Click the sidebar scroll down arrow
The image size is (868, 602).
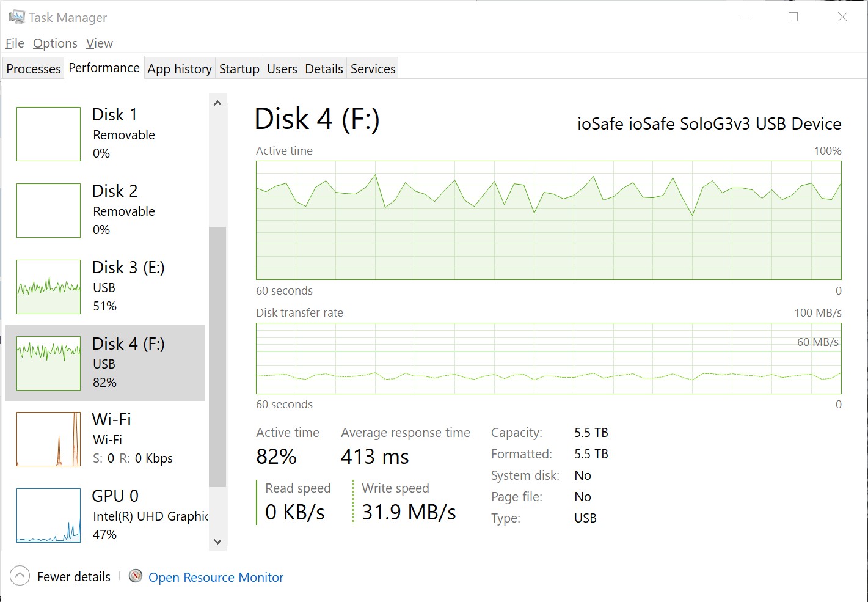click(217, 541)
